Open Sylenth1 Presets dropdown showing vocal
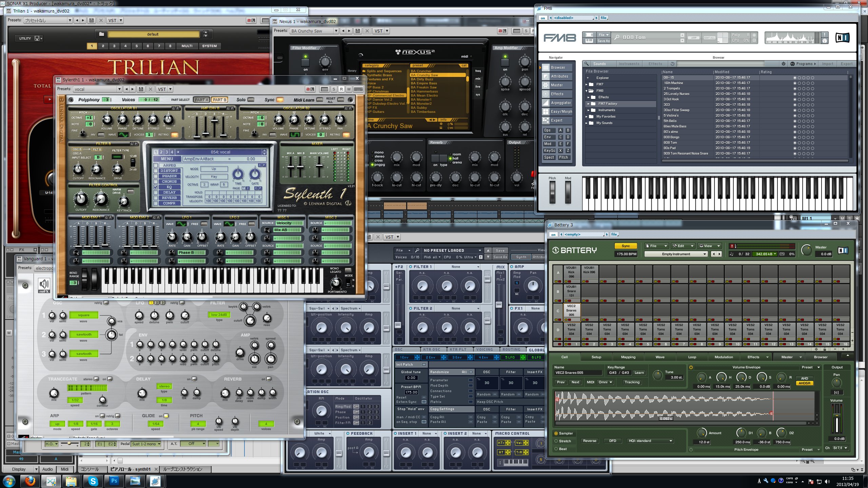The image size is (868, 488). pyautogui.click(x=98, y=89)
